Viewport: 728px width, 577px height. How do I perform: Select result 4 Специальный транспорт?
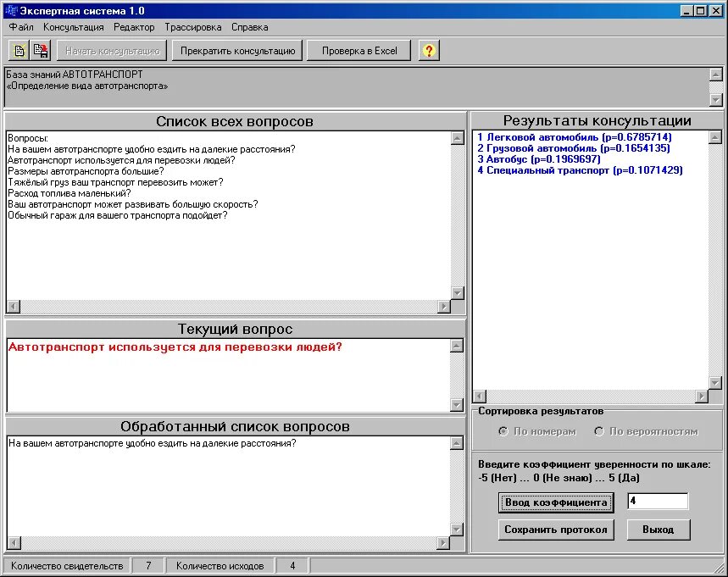(x=580, y=170)
